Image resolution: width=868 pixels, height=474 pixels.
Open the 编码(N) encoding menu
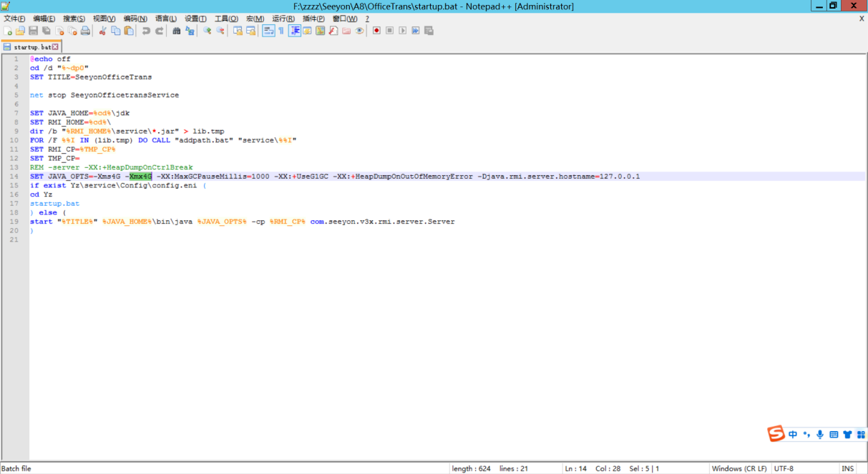[135, 19]
